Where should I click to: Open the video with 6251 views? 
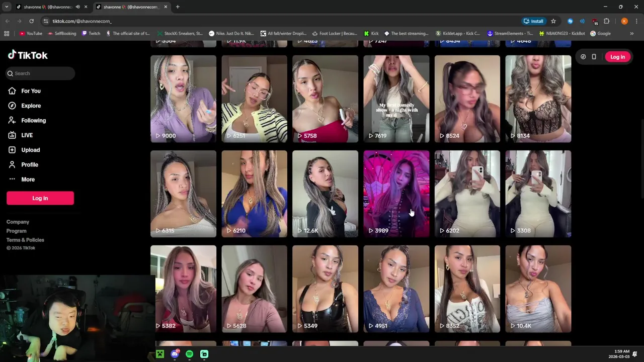(x=254, y=99)
